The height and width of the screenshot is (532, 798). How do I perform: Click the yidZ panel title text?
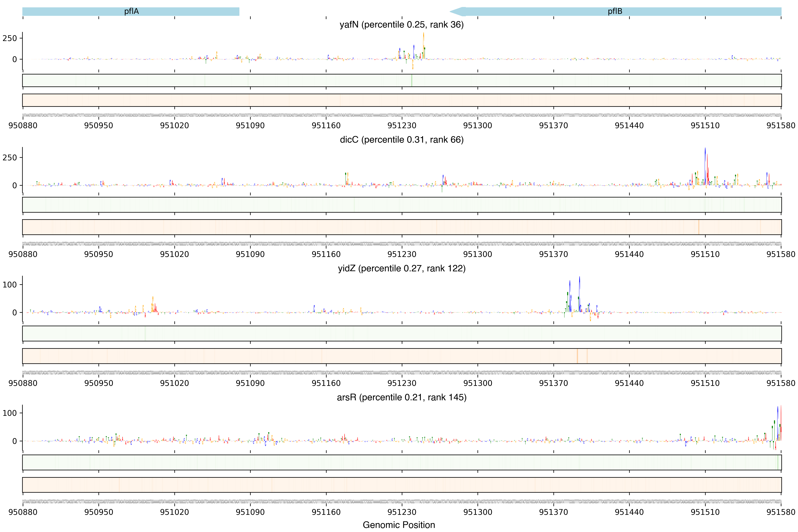[x=401, y=268]
